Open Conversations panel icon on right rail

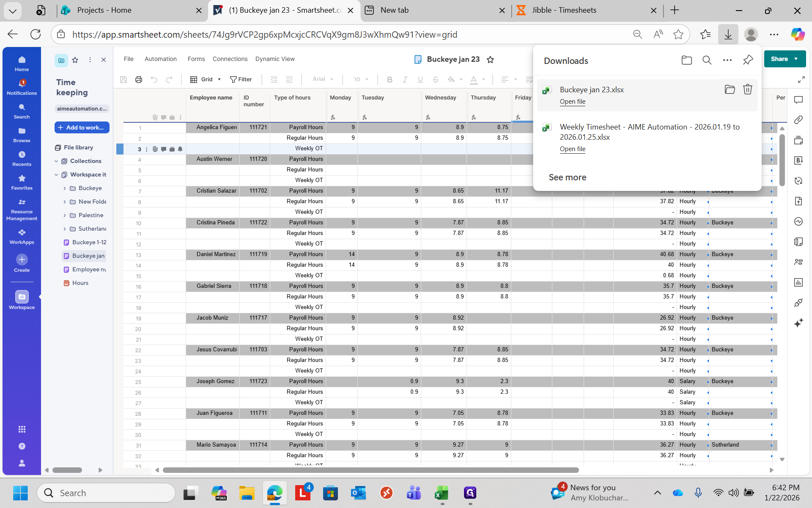tap(798, 100)
